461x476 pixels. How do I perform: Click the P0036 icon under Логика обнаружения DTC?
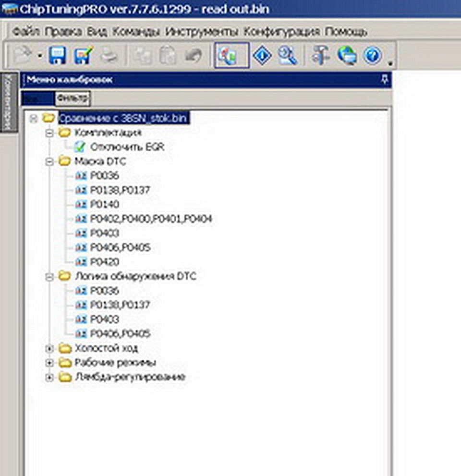81,291
